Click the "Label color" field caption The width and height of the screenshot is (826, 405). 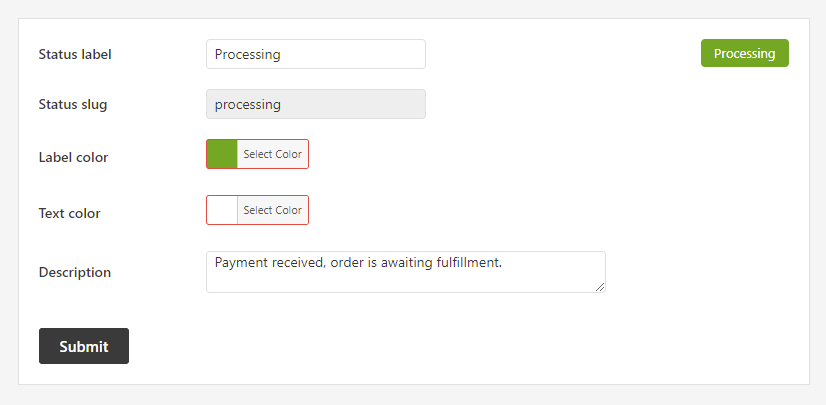click(73, 157)
